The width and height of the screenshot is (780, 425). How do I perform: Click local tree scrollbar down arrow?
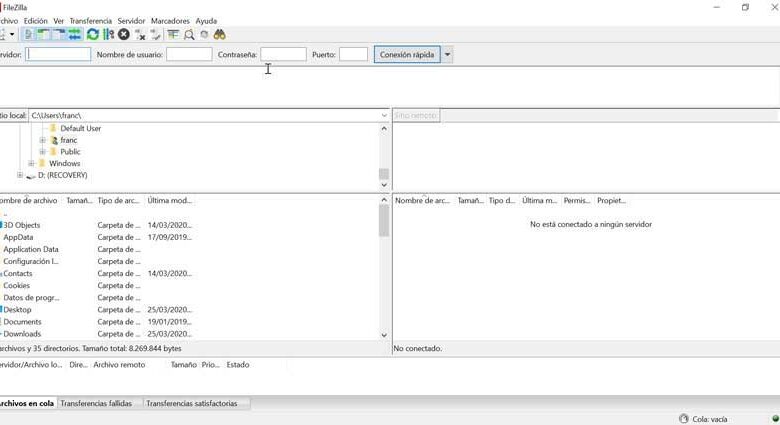pos(384,185)
